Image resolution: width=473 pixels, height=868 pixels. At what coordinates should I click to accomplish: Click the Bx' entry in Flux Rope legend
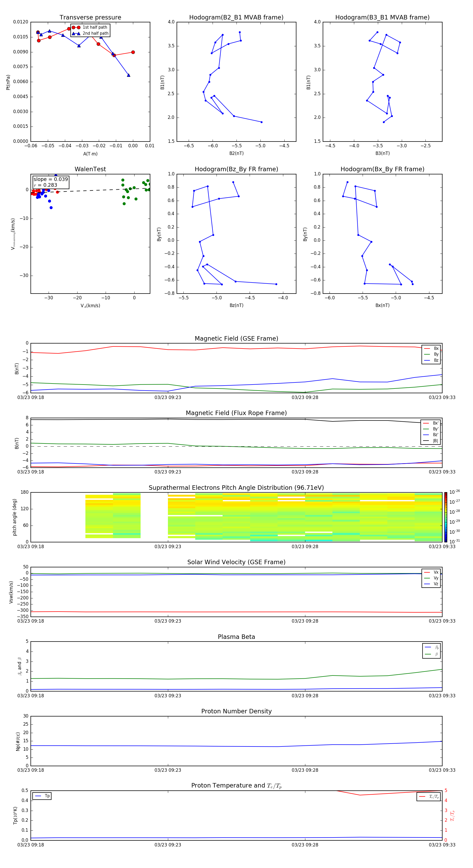pos(431,423)
